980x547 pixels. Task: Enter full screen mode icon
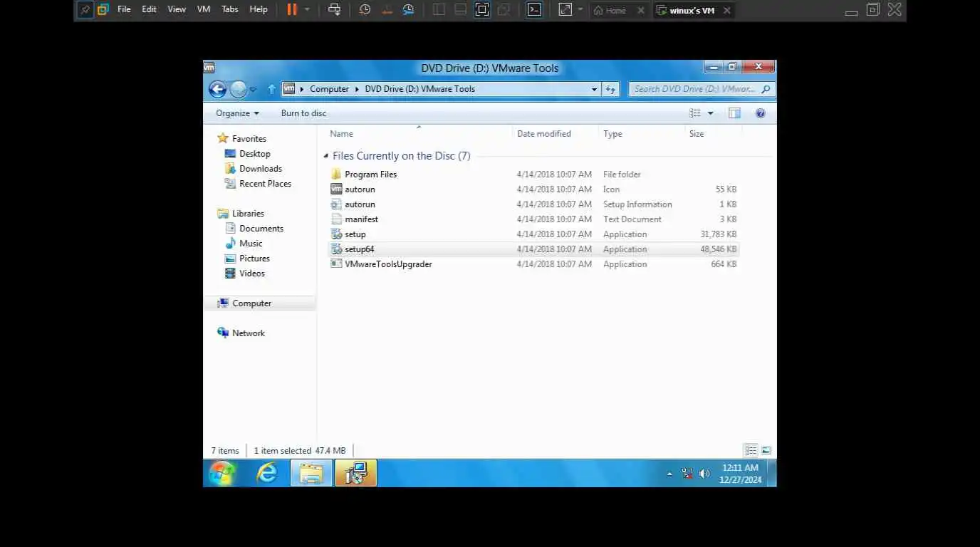(482, 10)
